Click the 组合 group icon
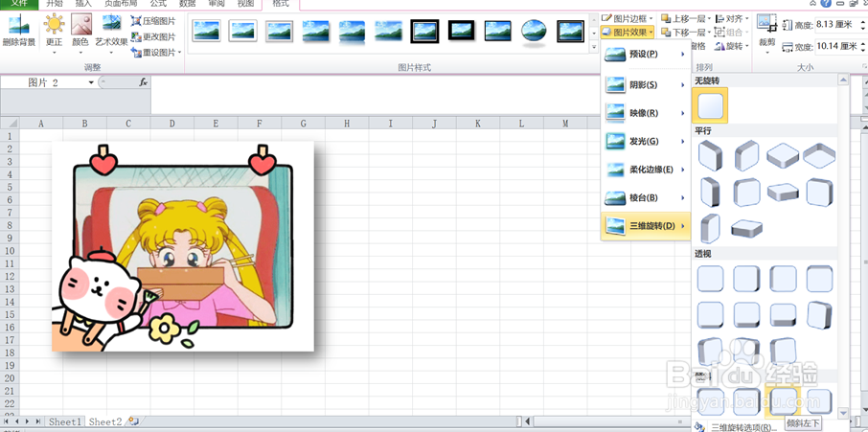 point(720,32)
